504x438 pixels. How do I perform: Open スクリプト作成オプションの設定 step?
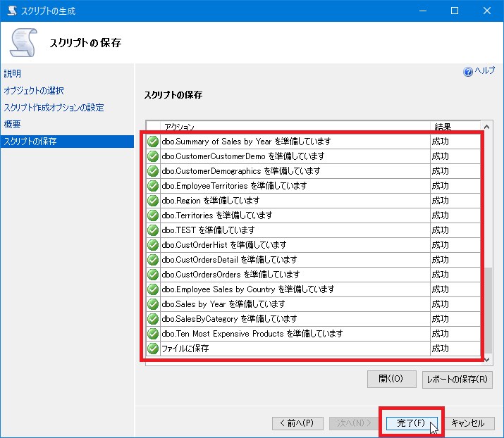click(54, 108)
